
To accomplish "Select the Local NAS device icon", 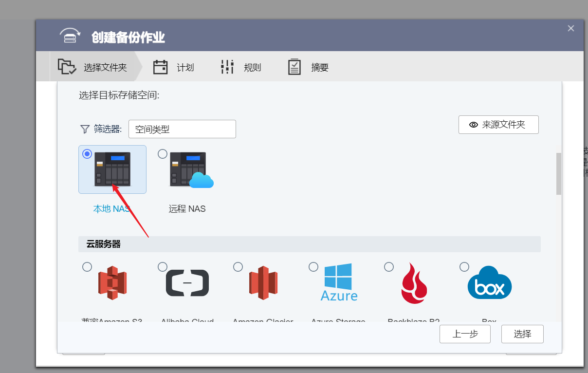I will [112, 169].
